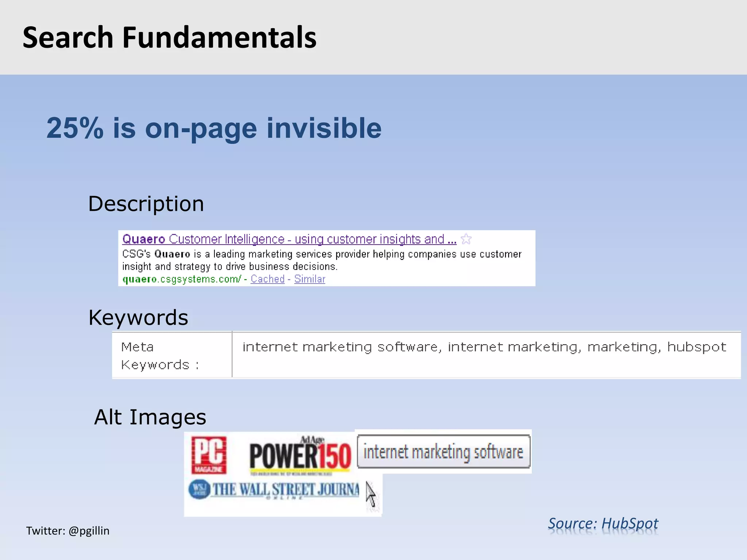Select the 'Search Fundamentals' slide title
This screenshot has width=747, height=560.
(x=170, y=37)
